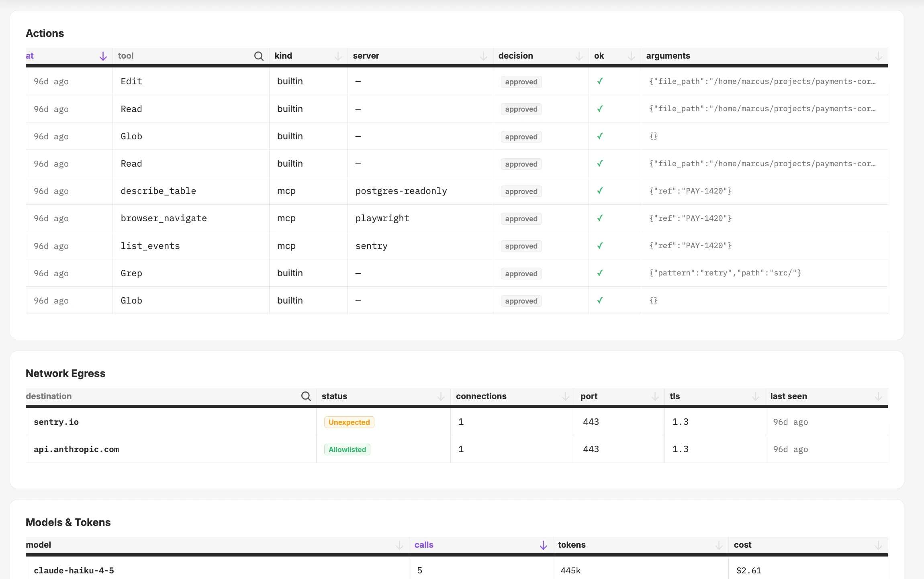Click the Edit tool row cell

(x=191, y=82)
